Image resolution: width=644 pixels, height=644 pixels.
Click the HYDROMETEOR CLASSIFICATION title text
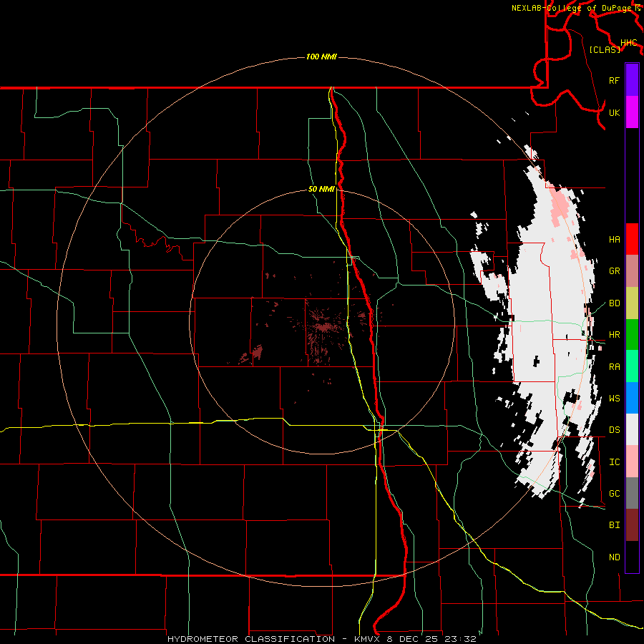pyautogui.click(x=251, y=639)
